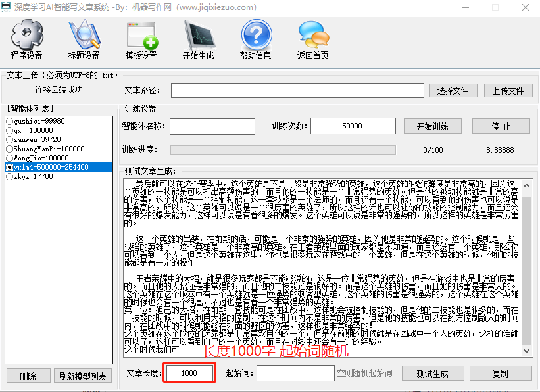
Task: Click the 选择文件 button
Action: click(x=453, y=91)
